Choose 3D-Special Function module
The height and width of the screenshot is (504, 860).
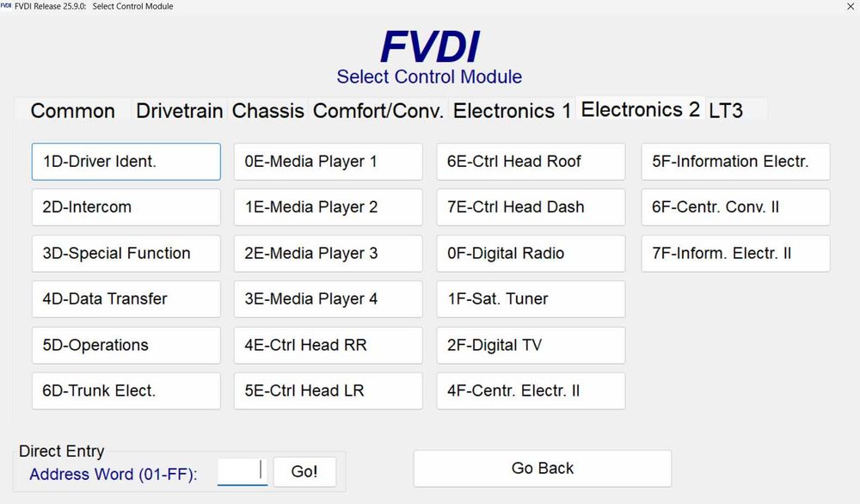(126, 254)
